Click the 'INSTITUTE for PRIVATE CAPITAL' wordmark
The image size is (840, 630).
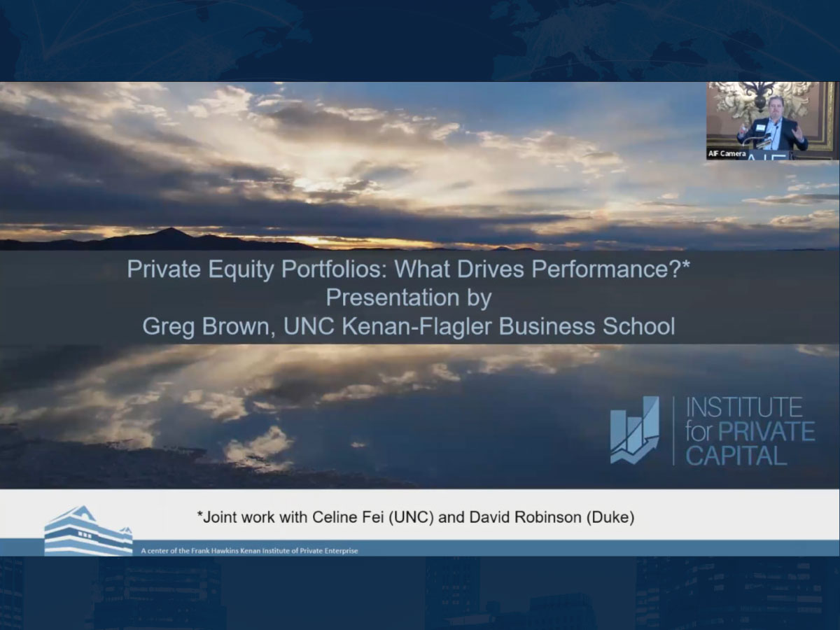[750, 431]
